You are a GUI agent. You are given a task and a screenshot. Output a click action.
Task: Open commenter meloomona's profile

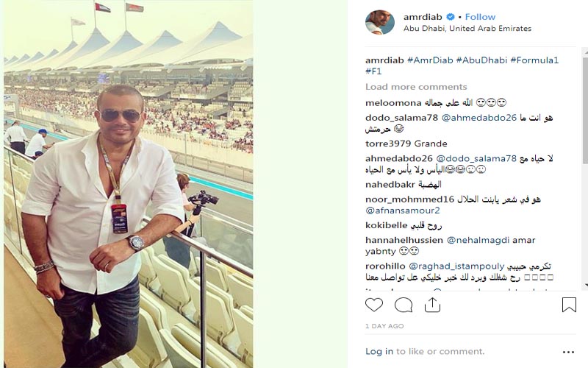tap(393, 103)
